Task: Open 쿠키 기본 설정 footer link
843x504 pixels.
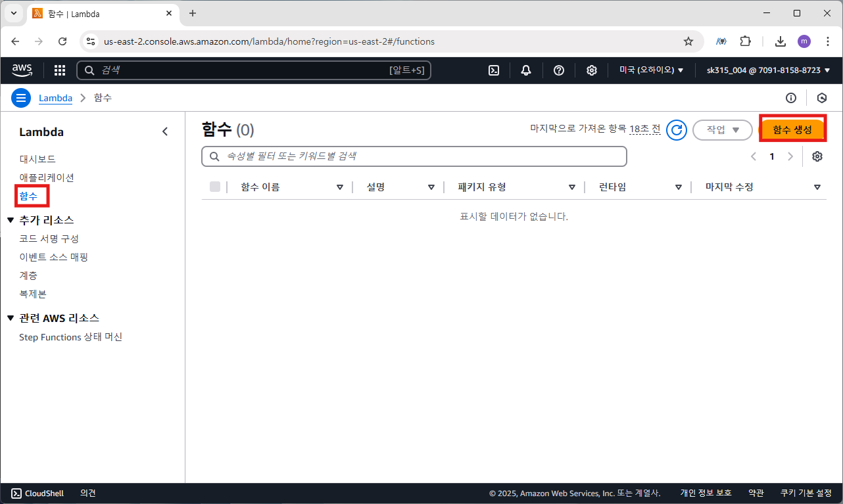Action: point(806,493)
